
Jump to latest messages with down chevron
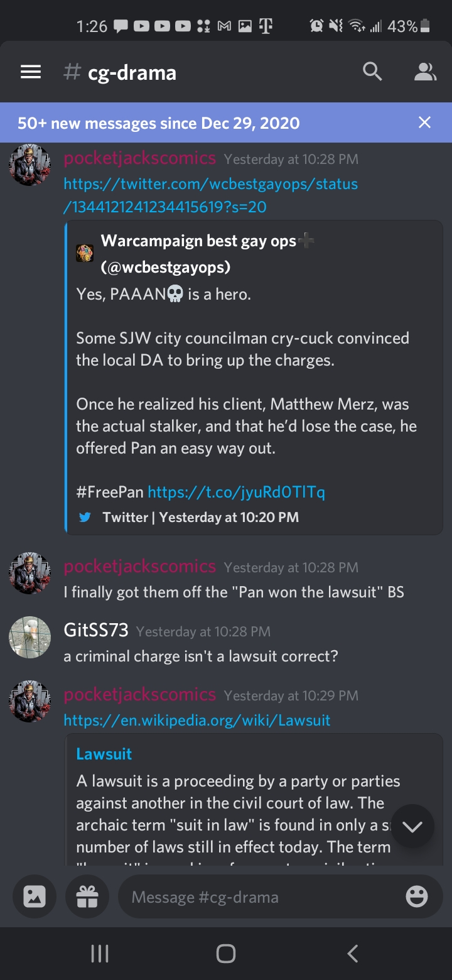point(412,827)
